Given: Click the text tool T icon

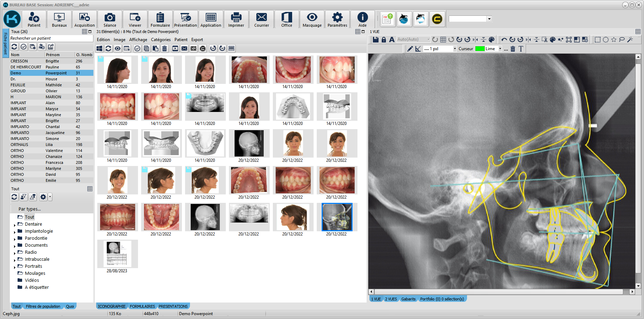Looking at the screenshot, I should click(x=521, y=49).
